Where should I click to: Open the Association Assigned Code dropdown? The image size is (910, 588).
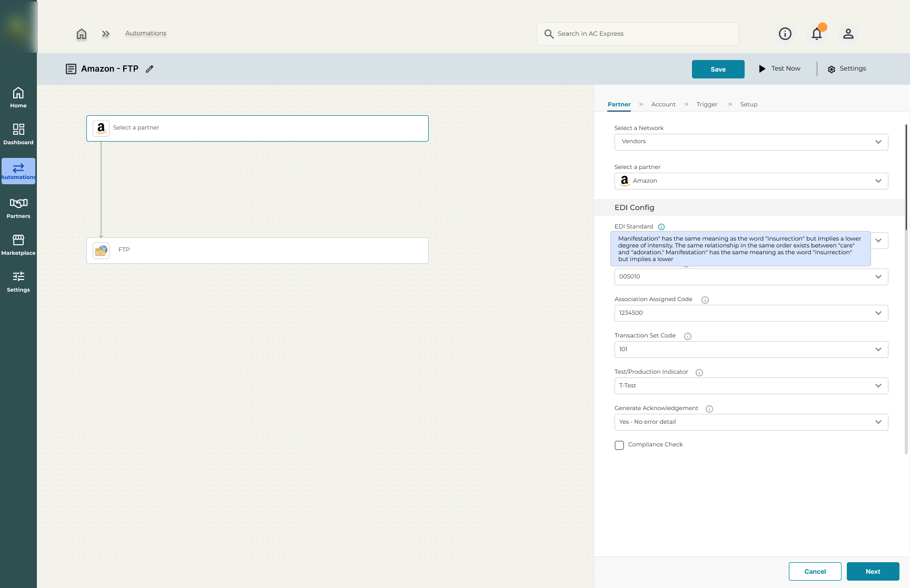click(x=751, y=313)
